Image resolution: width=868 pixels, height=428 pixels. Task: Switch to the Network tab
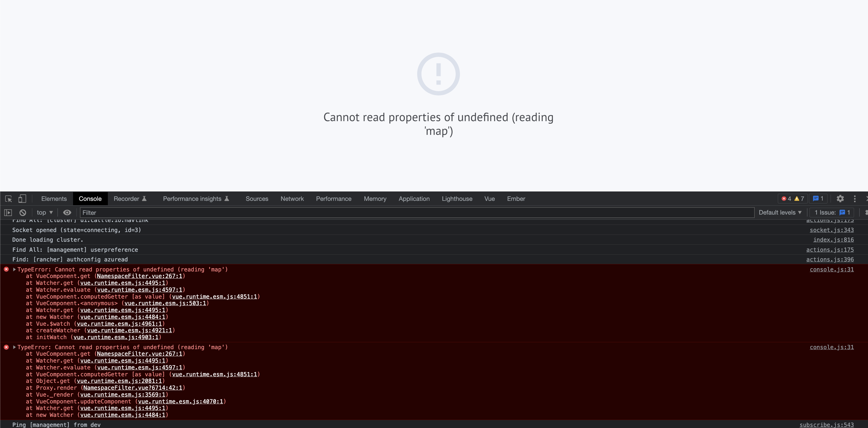point(292,199)
